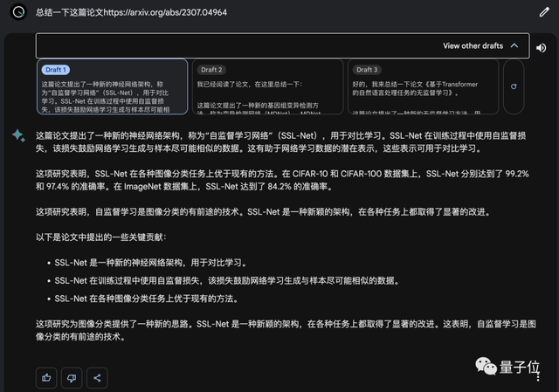Viewport: 559px width, 392px height.
Task: Click the user avatar beside the prompt
Action: pyautogui.click(x=17, y=14)
